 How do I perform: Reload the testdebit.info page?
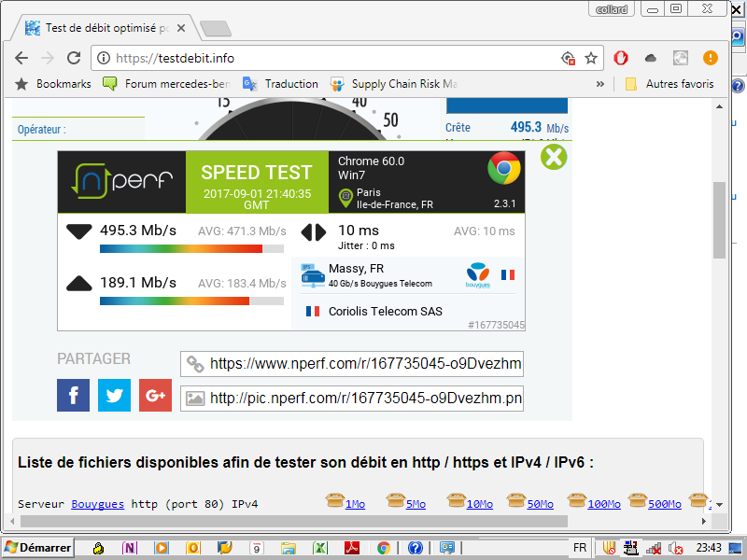pyautogui.click(x=73, y=58)
